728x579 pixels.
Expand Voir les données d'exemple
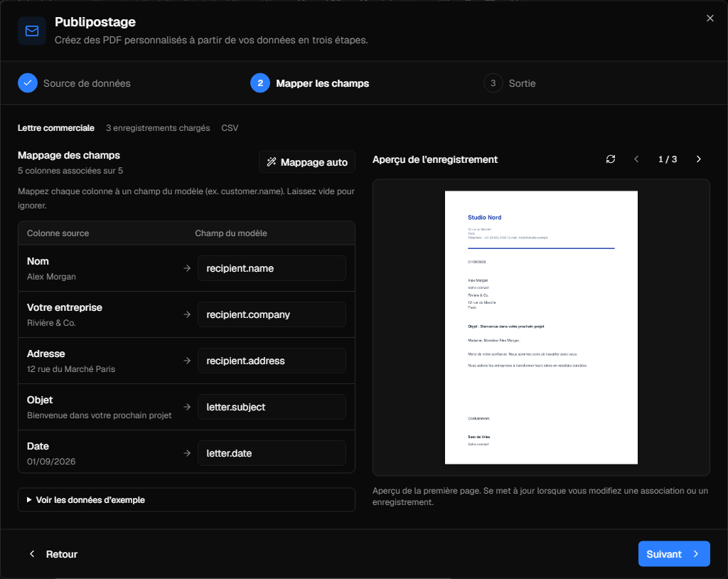186,499
